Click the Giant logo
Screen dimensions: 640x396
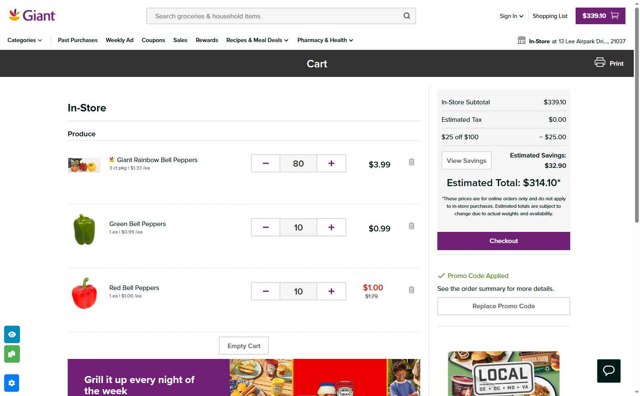[x=31, y=16]
